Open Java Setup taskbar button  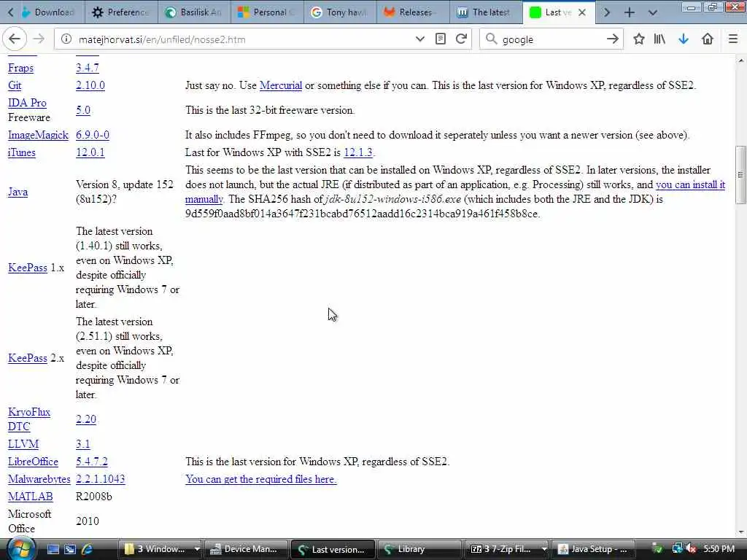tap(593, 549)
